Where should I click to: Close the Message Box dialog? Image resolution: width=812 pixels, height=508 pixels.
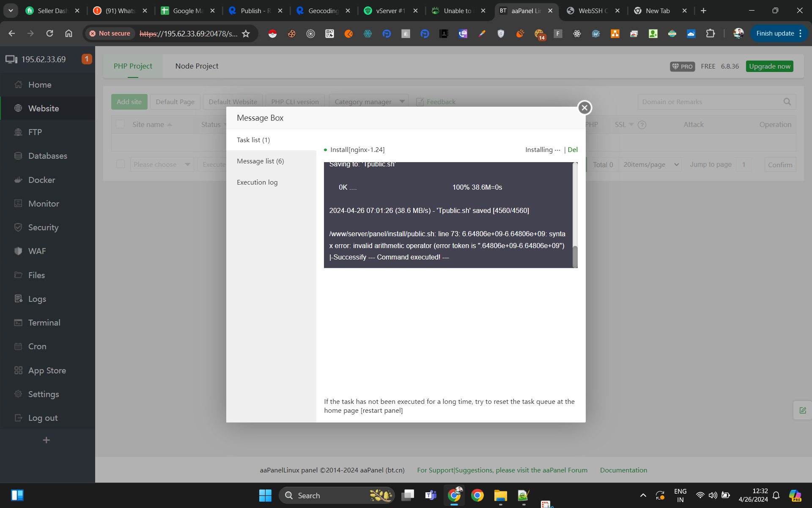pyautogui.click(x=584, y=108)
